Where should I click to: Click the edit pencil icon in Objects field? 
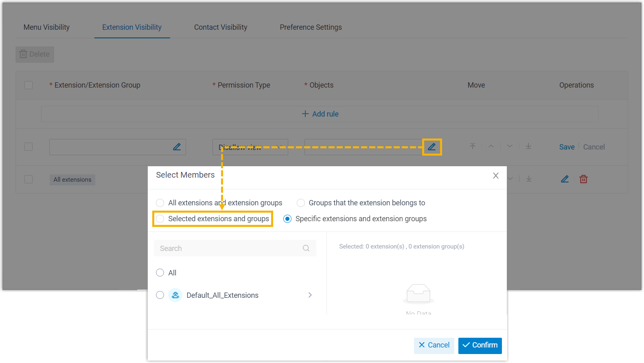(x=432, y=147)
